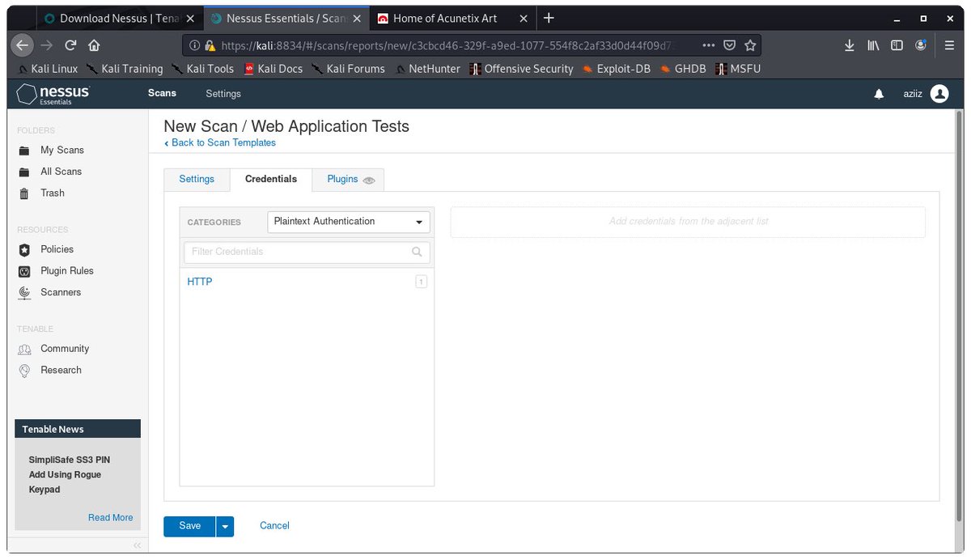Open the Firefox downloads arrow icon
Screen dimensions: 971x560
point(850,45)
